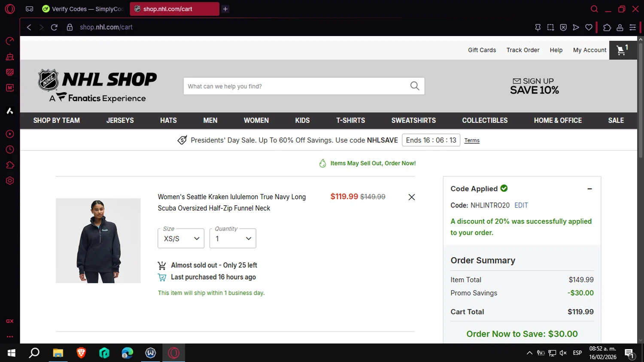Open the profile account icon in toolbar
The width and height of the screenshot is (644, 362).
620,27
